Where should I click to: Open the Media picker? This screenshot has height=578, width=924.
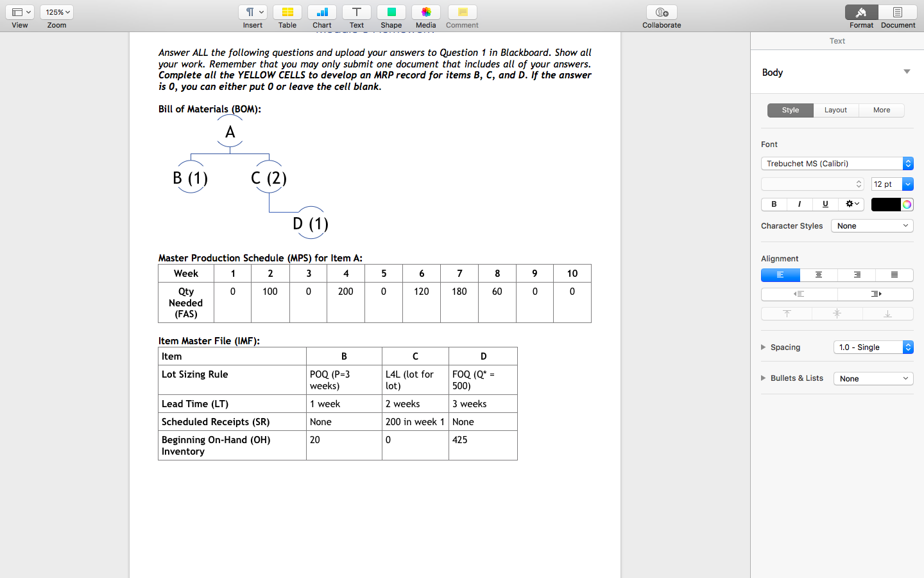(426, 12)
